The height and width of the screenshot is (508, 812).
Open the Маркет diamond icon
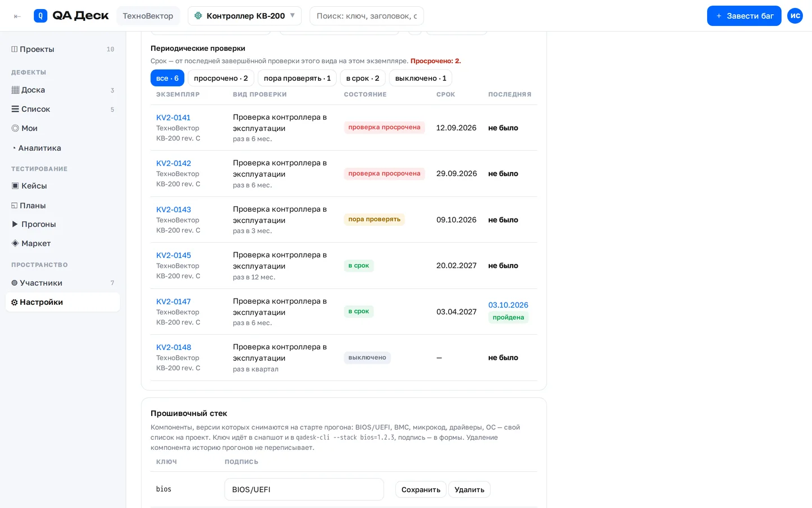tap(15, 243)
